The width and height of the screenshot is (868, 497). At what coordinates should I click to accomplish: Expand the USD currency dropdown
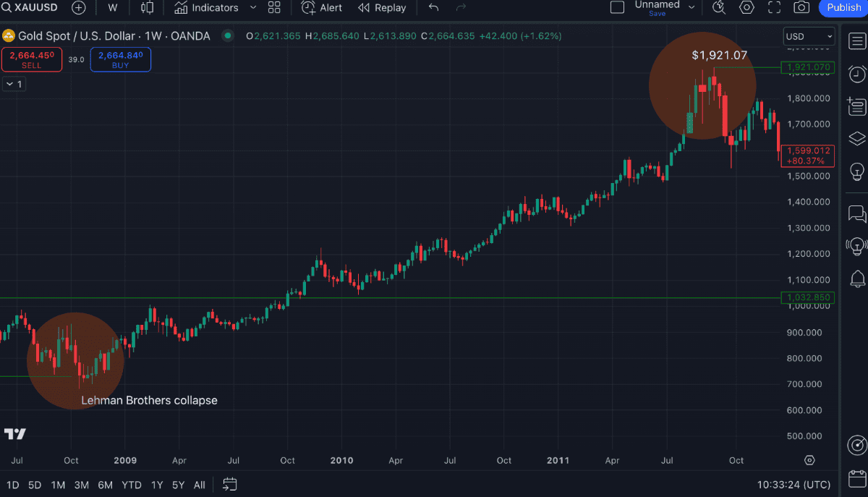point(809,36)
